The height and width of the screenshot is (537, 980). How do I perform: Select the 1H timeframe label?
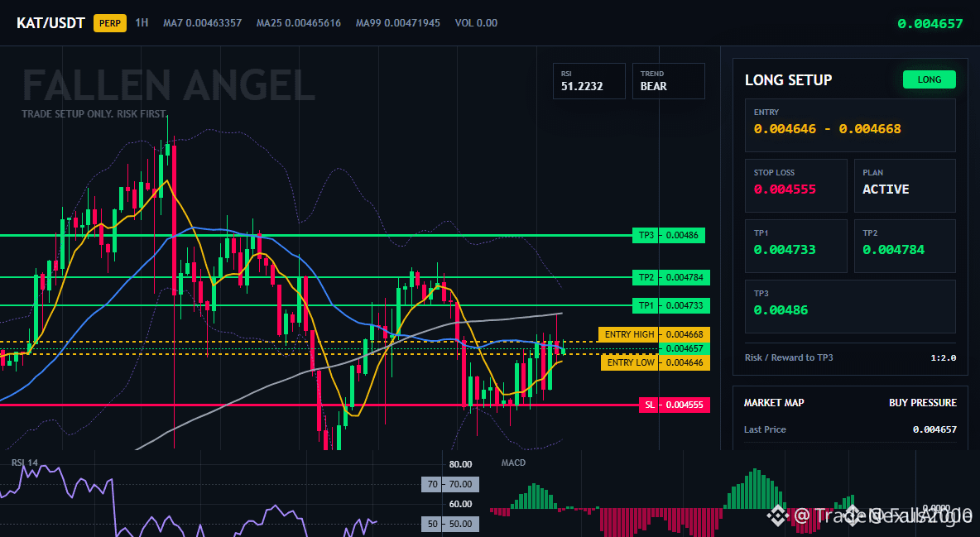[x=142, y=22]
